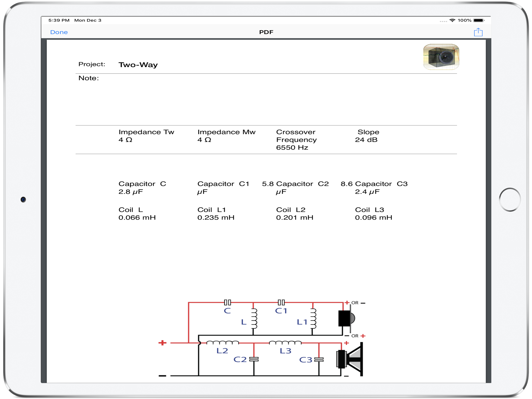Tap the woofer speaker symbol in schematic
Viewport: 532px width, 399px height.
click(350, 359)
